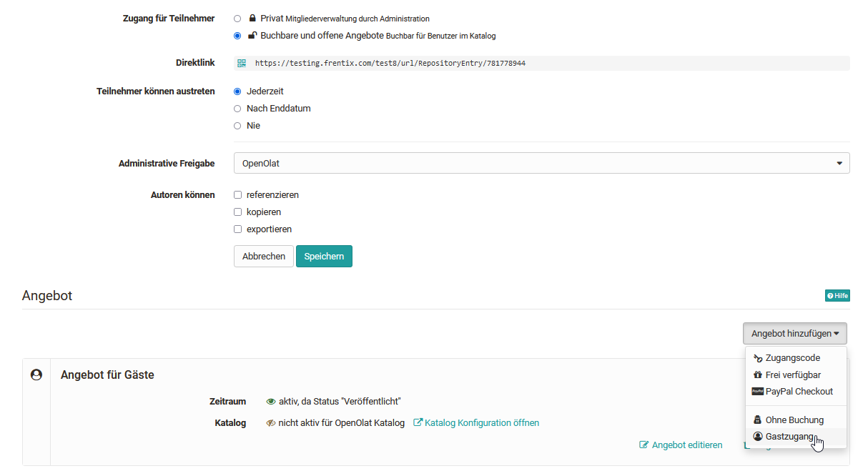This screenshot has height=471, width=868.
Task: Click the PayPal logo icon in menu
Action: point(758,392)
